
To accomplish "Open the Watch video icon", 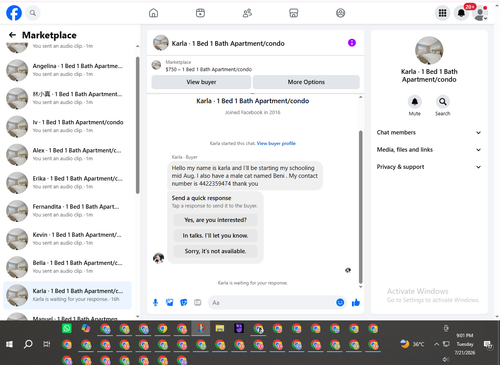I will pyautogui.click(x=200, y=13).
